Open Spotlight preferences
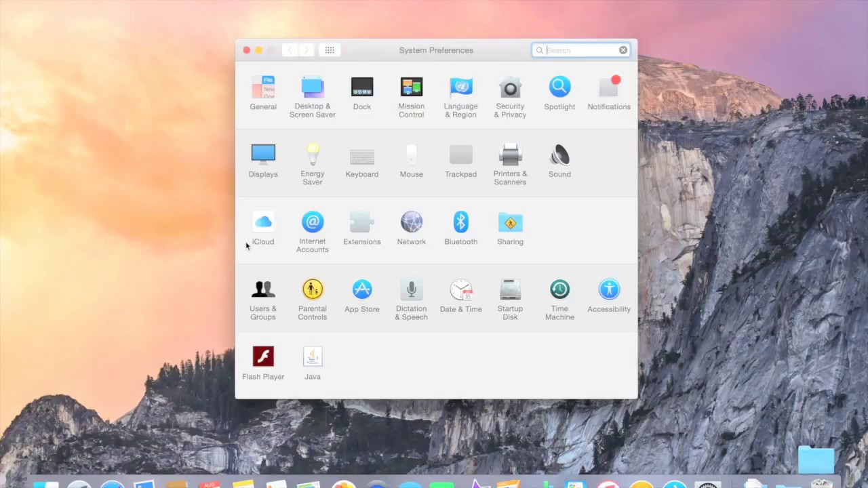 559,93
